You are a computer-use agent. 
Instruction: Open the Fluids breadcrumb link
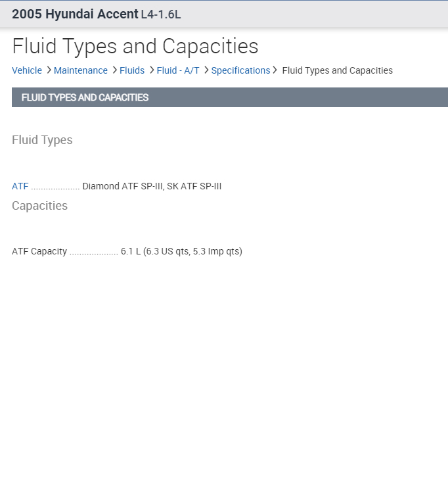coord(132,70)
